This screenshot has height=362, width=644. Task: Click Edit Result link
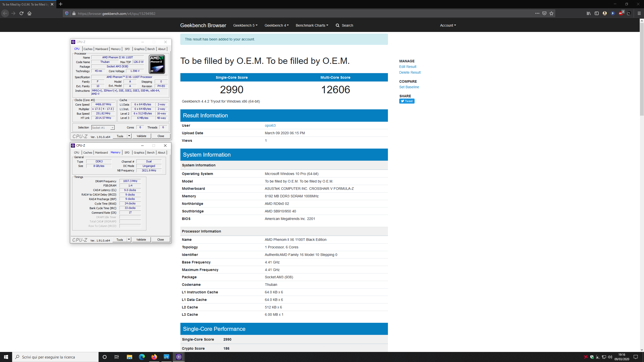click(408, 67)
